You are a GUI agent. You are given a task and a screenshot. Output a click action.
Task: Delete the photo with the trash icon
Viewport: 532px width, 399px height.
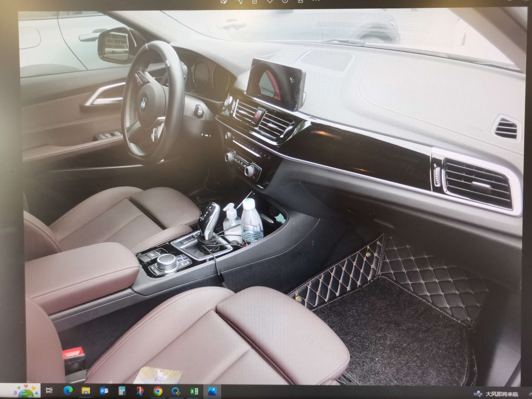(x=254, y=1)
